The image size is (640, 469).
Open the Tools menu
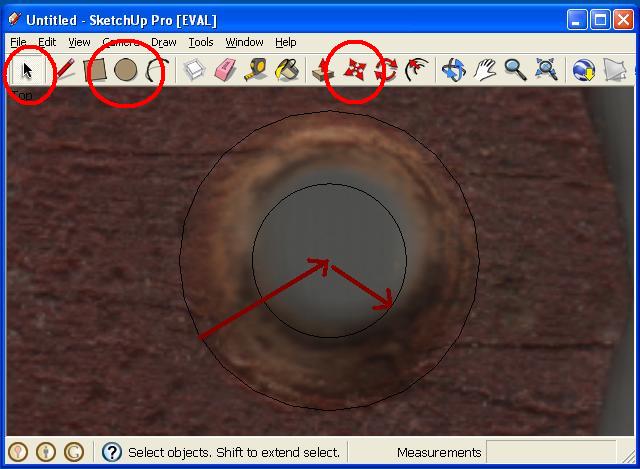pyautogui.click(x=201, y=43)
